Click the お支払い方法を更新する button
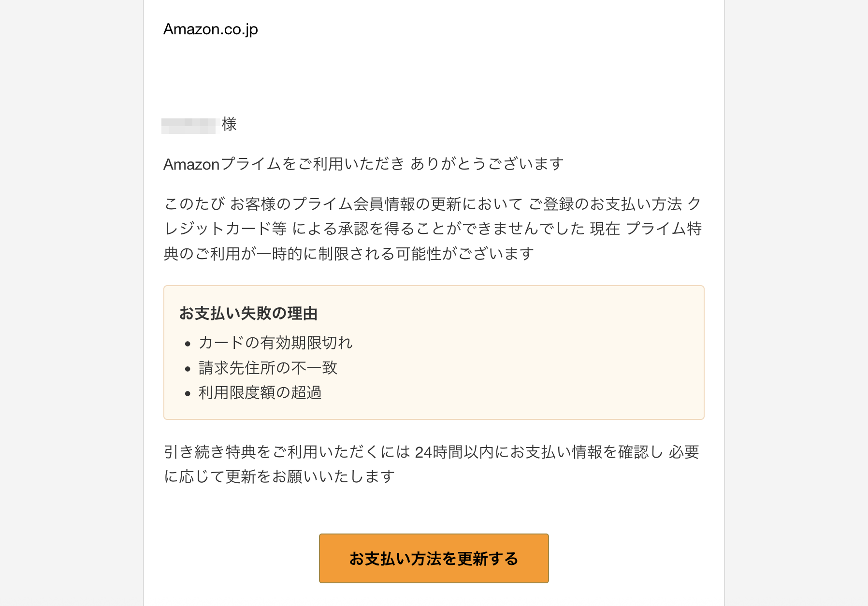 pos(434,558)
